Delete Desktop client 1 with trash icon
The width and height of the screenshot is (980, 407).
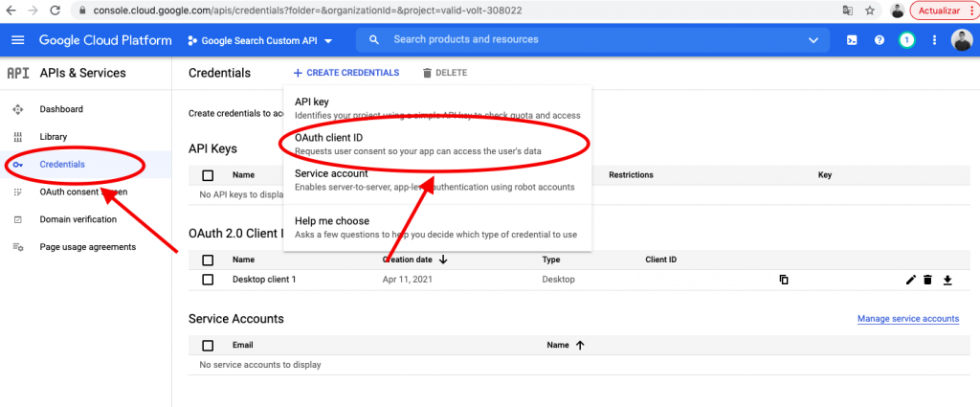click(928, 280)
